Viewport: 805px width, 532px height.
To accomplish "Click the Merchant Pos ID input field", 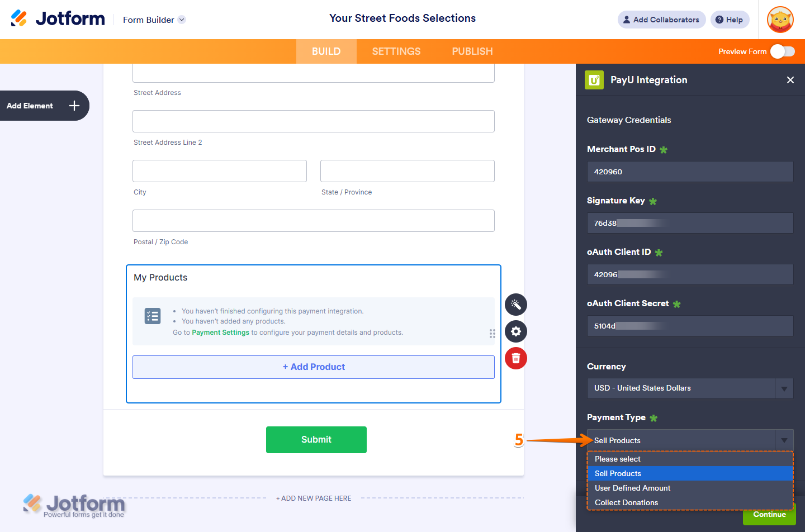I will click(690, 172).
